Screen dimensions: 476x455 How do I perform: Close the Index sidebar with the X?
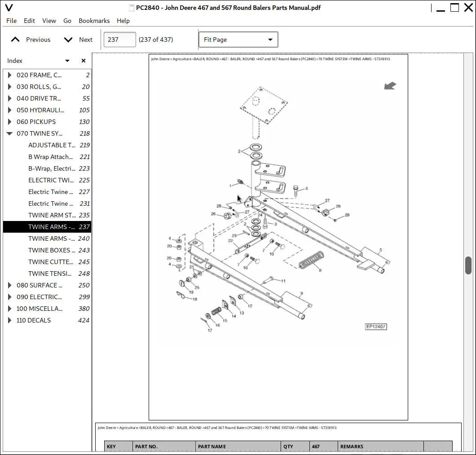[x=84, y=61]
